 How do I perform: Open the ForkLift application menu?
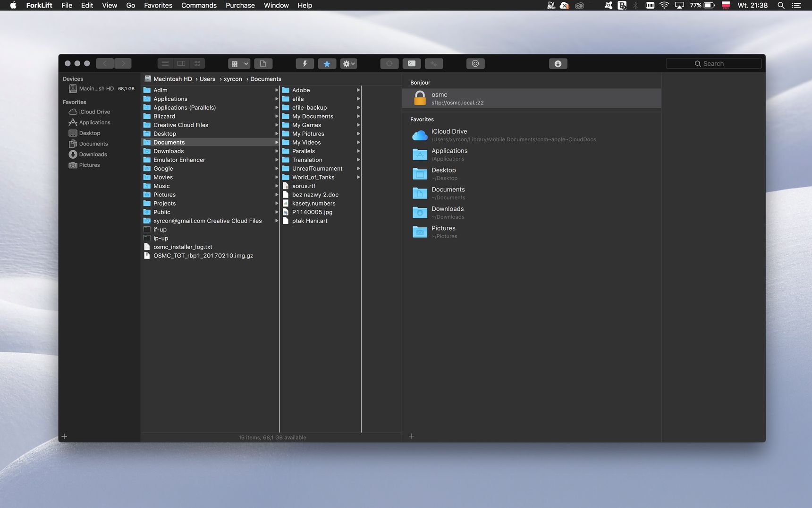click(39, 5)
